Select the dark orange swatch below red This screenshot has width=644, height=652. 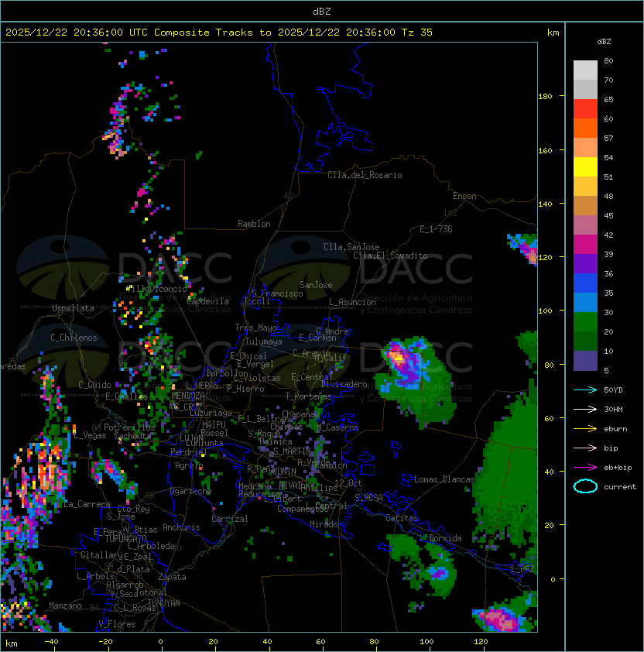pyautogui.click(x=585, y=128)
